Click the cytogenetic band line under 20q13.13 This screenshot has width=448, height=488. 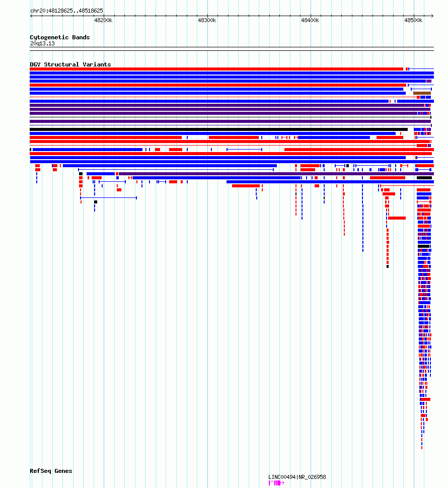pos(232,49)
